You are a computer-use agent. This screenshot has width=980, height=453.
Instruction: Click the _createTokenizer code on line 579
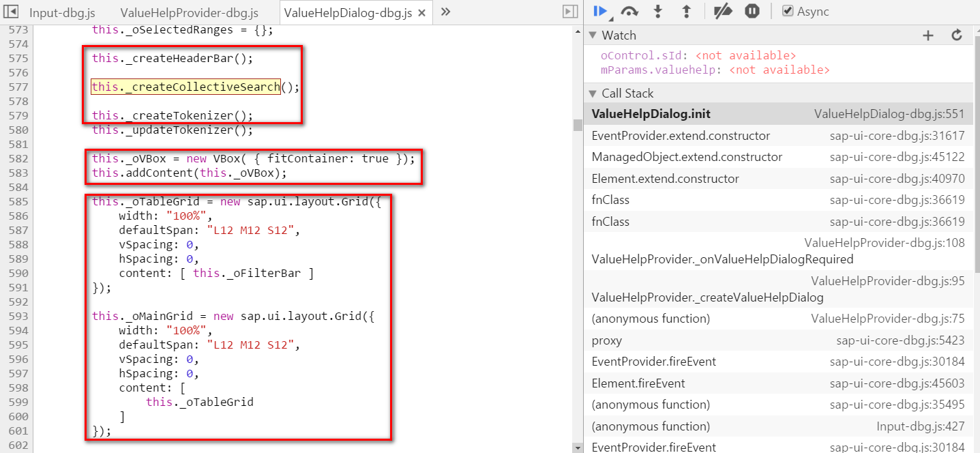[x=173, y=115]
